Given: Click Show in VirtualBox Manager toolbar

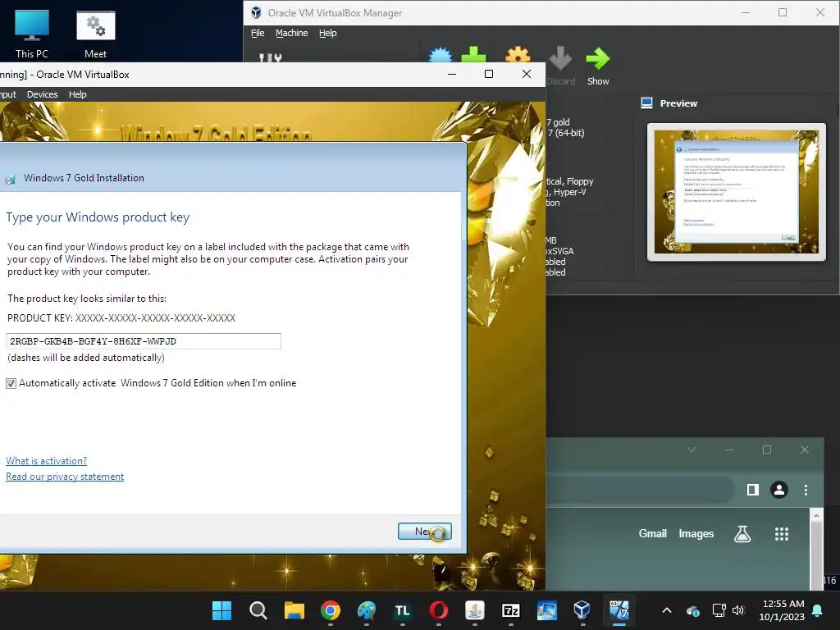Looking at the screenshot, I should click(x=598, y=66).
